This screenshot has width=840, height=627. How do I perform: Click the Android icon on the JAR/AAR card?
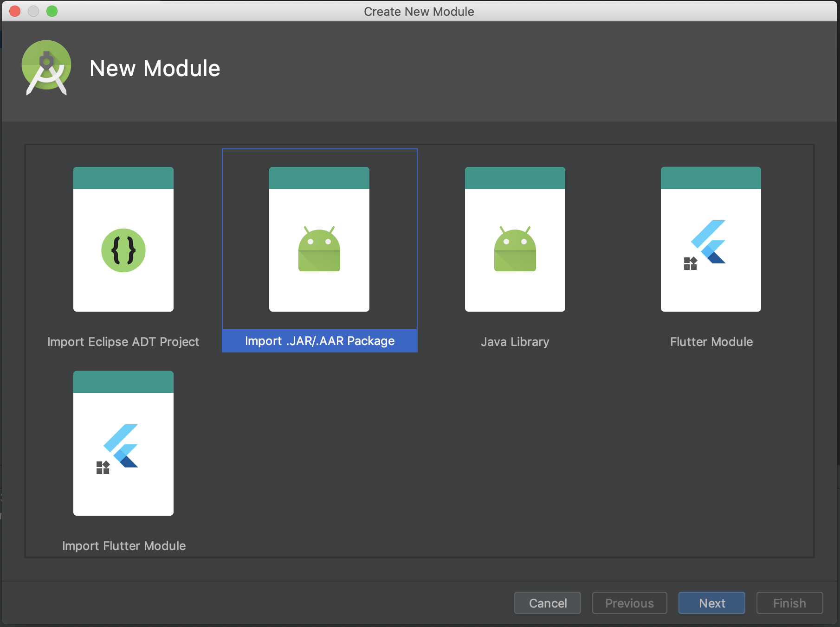[x=319, y=250]
